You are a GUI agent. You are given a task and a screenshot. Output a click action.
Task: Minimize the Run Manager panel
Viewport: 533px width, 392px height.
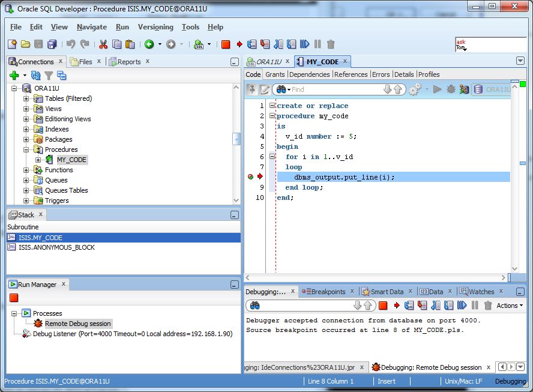point(235,285)
